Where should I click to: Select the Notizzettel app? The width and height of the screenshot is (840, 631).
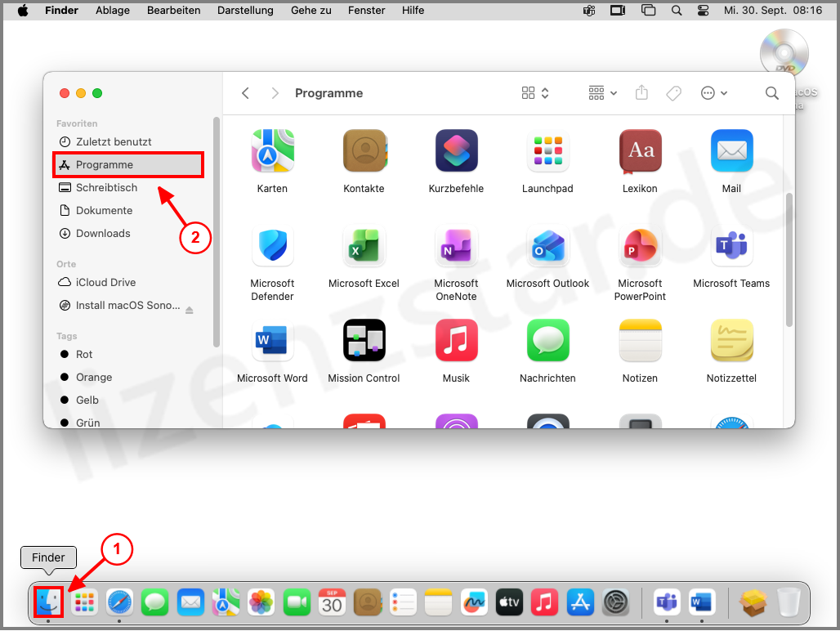click(x=731, y=340)
